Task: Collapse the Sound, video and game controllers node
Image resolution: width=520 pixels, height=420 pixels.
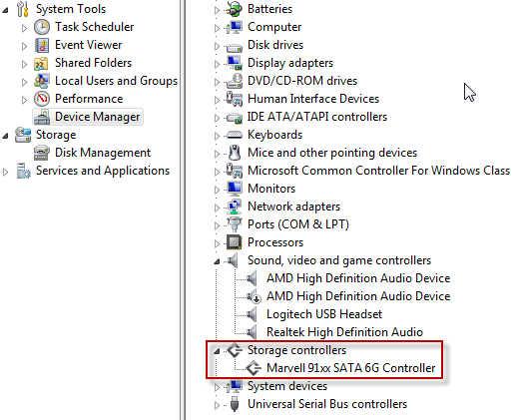Action: pyautogui.click(x=217, y=261)
